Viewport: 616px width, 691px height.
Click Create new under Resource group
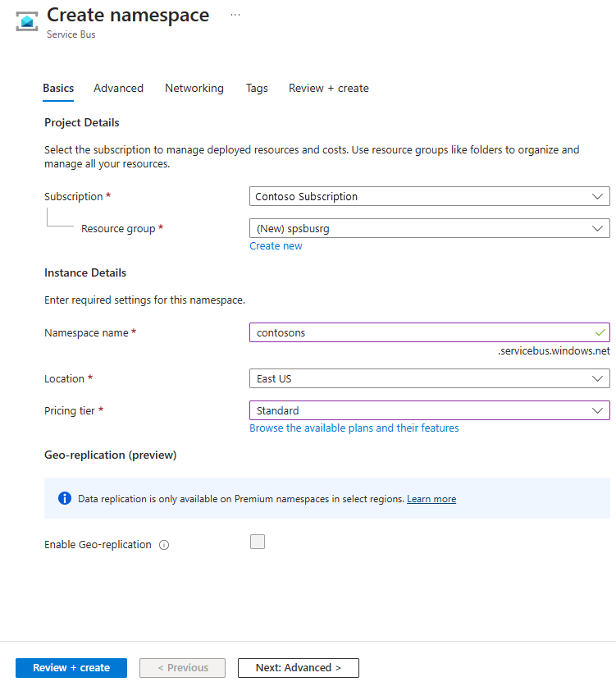tap(276, 245)
